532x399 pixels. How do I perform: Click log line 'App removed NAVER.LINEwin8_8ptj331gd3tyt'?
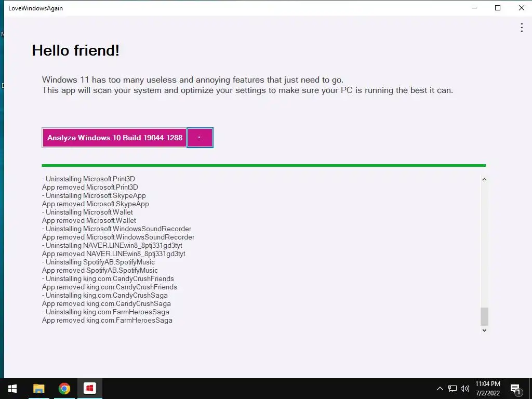(114, 254)
